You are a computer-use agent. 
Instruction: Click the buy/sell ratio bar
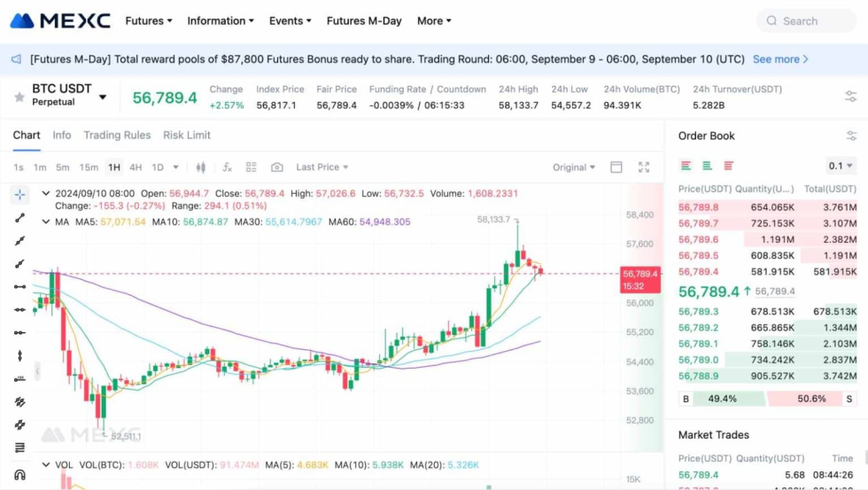pos(767,399)
